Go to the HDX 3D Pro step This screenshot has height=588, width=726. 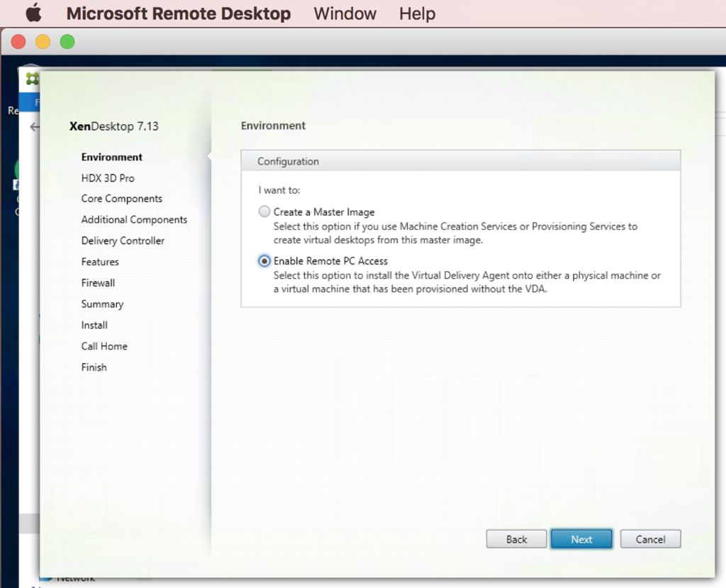pos(108,178)
